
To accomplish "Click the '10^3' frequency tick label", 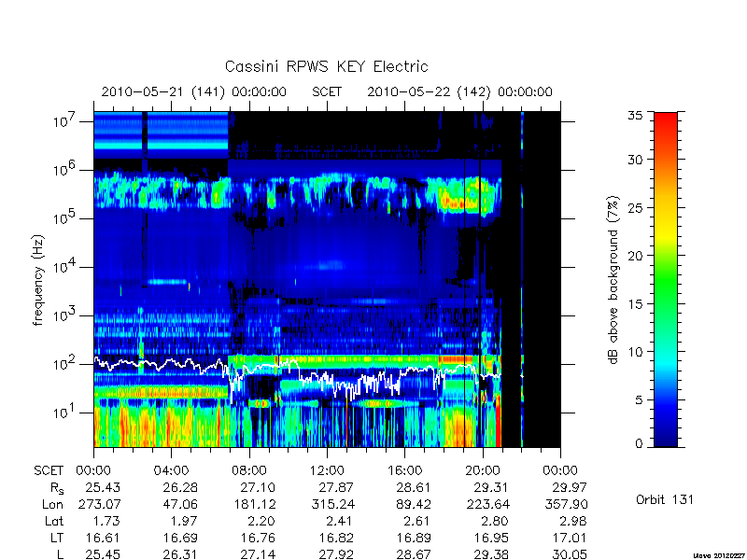I will pos(65,315).
